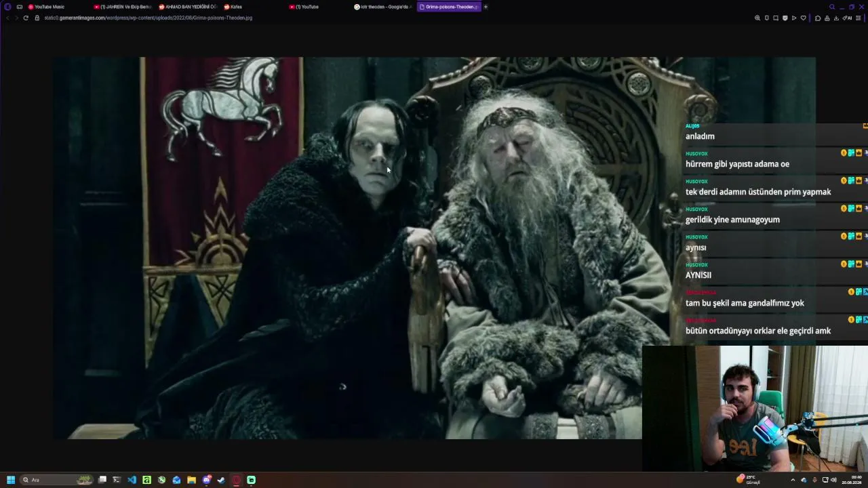Open the Windows Start menu

point(11,480)
